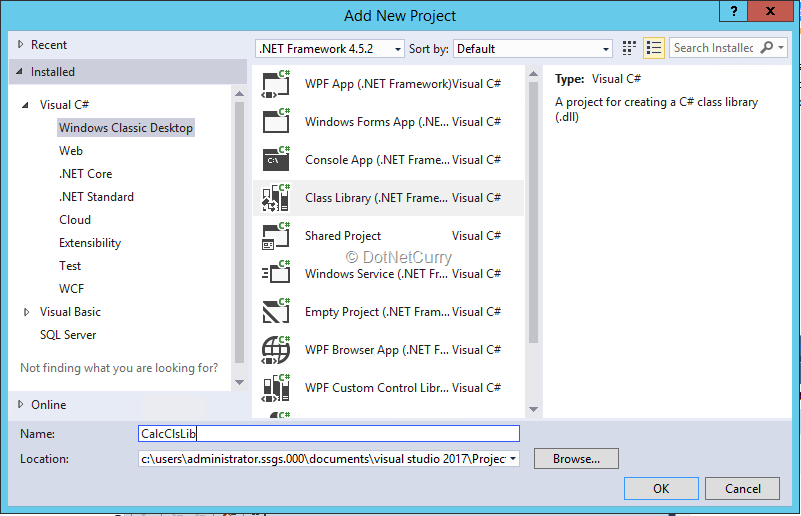Select 'Windows Forms App (.NE...' row text

click(x=376, y=122)
